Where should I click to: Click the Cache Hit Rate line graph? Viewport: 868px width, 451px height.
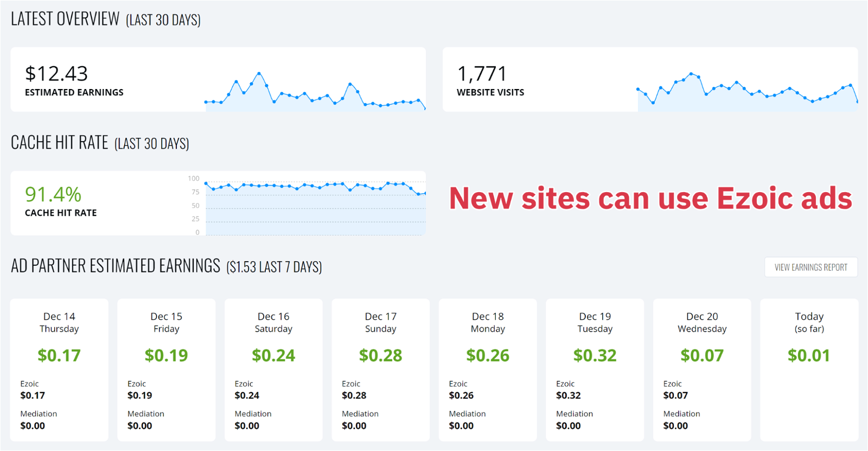click(315, 187)
